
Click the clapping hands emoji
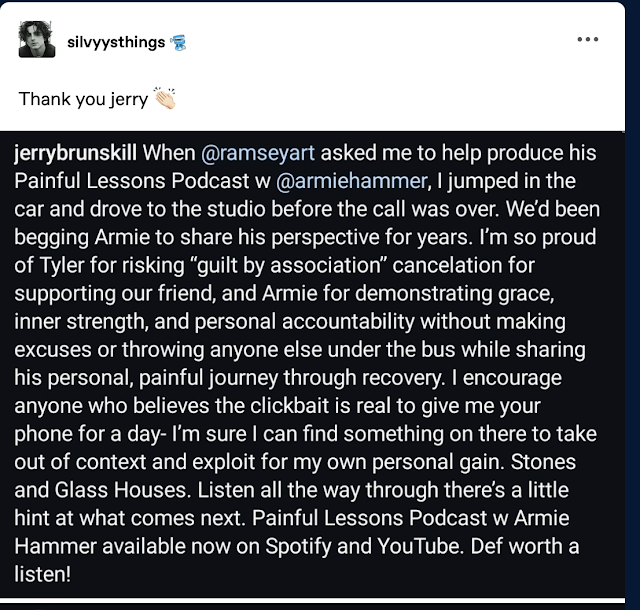[x=164, y=98]
